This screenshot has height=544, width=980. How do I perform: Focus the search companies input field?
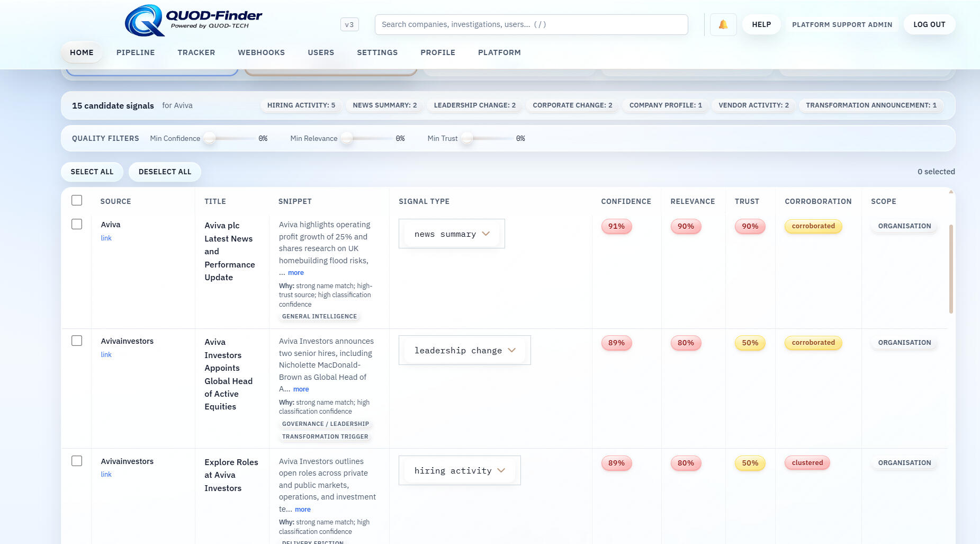pyautogui.click(x=531, y=24)
